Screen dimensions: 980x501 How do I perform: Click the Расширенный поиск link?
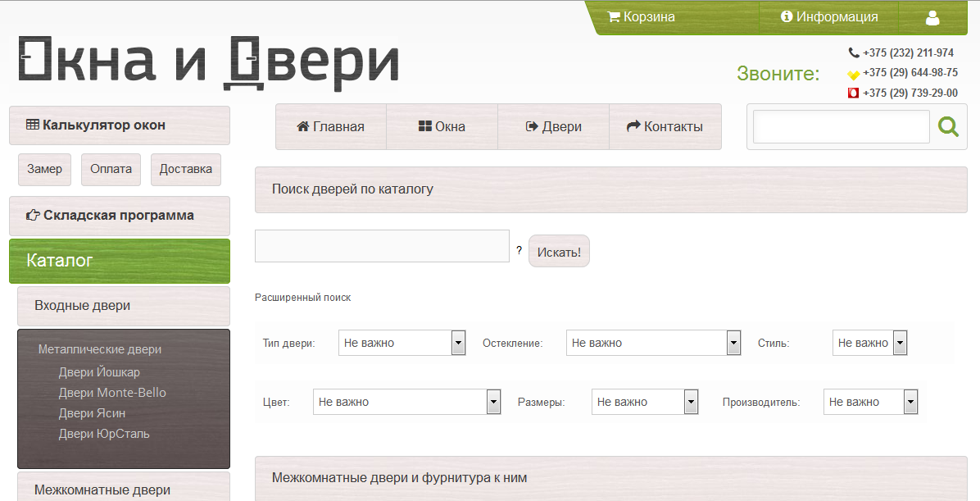click(302, 298)
